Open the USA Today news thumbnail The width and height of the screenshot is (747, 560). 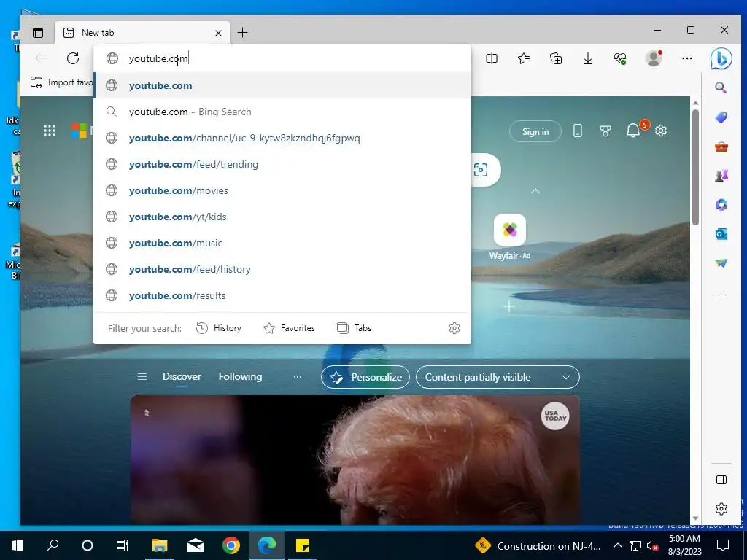tap(355, 459)
